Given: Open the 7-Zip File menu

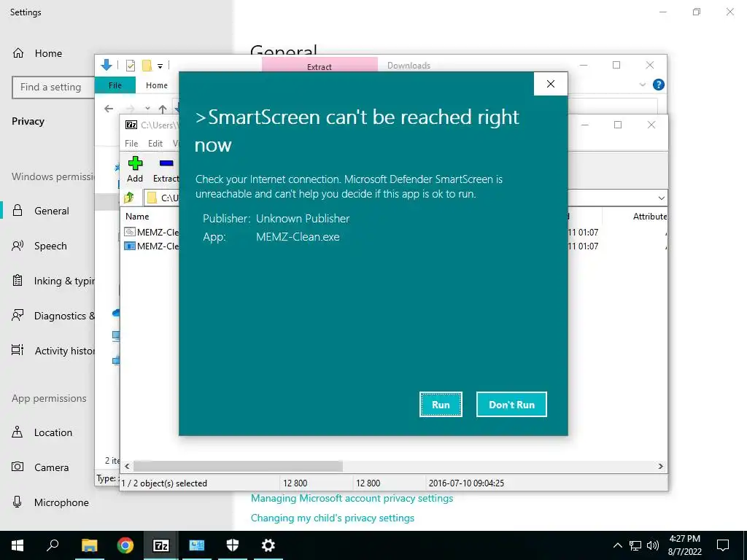Looking at the screenshot, I should [131, 144].
